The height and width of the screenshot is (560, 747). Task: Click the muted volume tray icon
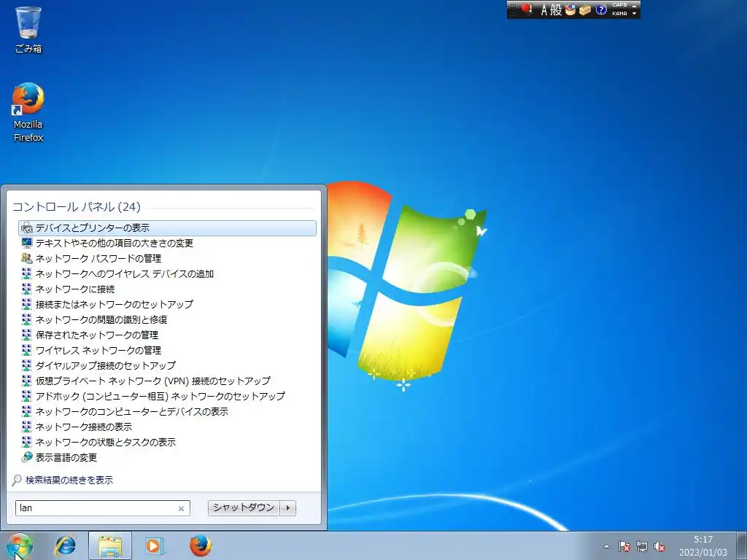(659, 546)
